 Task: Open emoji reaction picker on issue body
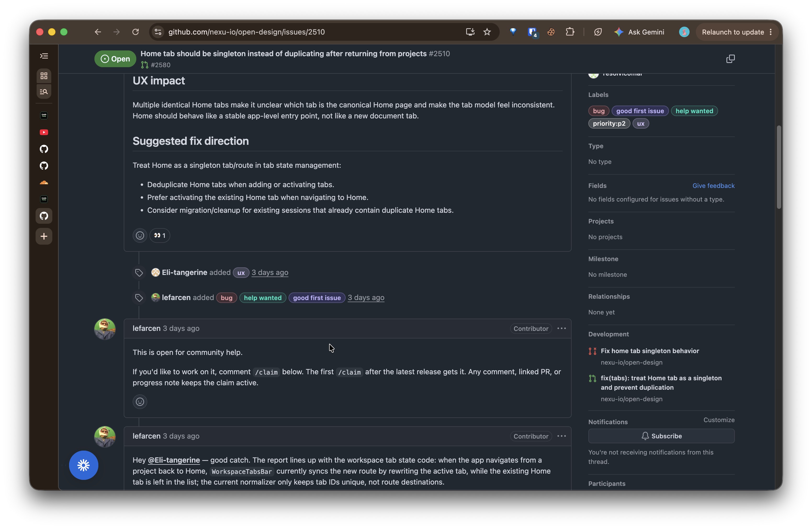[x=140, y=235]
